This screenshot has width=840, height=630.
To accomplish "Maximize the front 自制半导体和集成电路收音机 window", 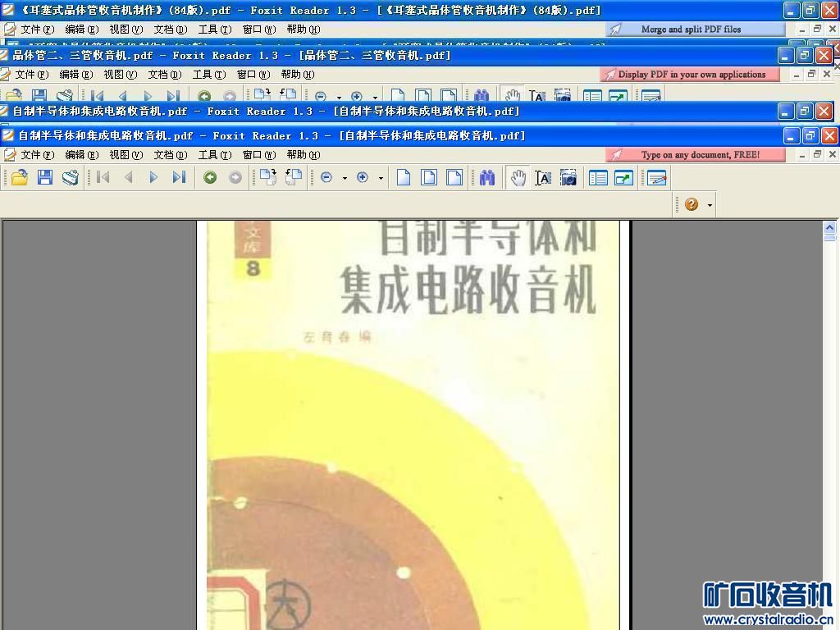I will pos(810,135).
